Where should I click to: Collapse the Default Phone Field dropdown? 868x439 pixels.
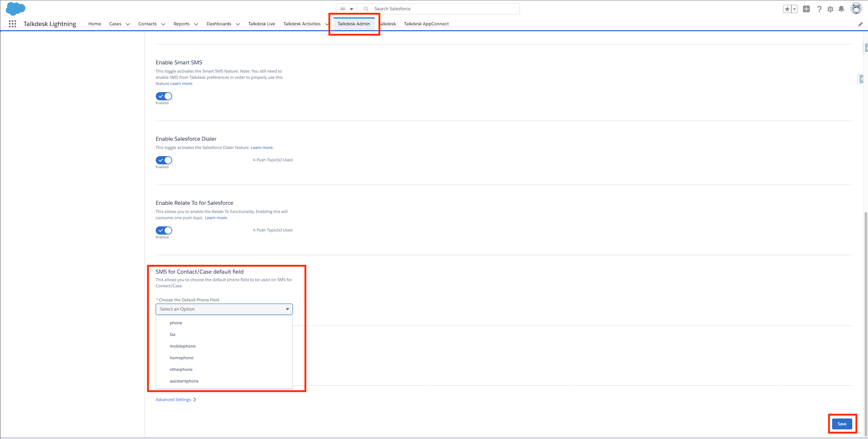tap(224, 309)
